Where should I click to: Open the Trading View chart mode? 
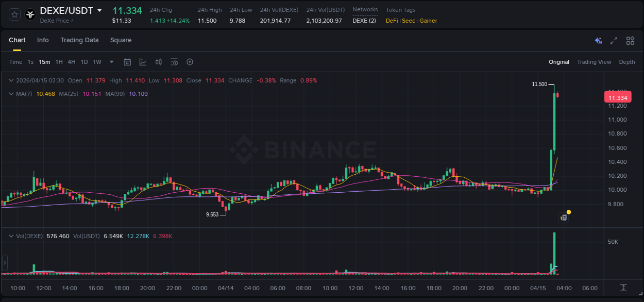[x=594, y=62]
